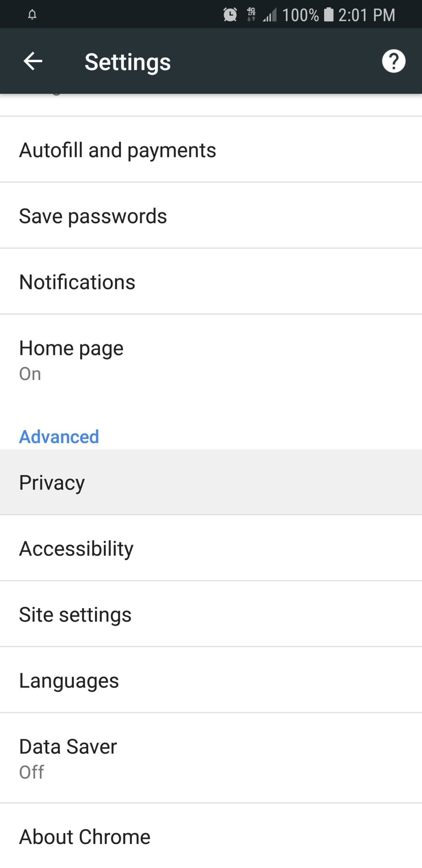This screenshot has height=868, width=422.
Task: Open Save passwords settings
Action: (136, 216)
